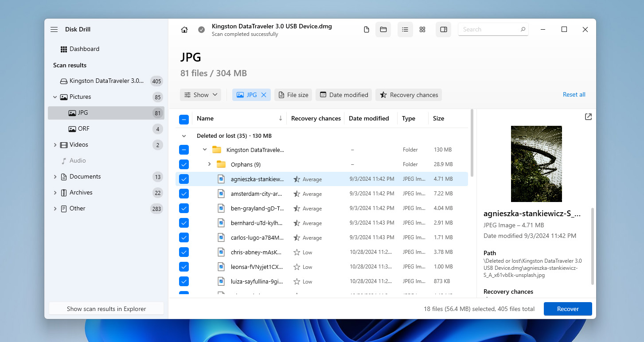Expand the Videos category in the sidebar

coord(55,144)
